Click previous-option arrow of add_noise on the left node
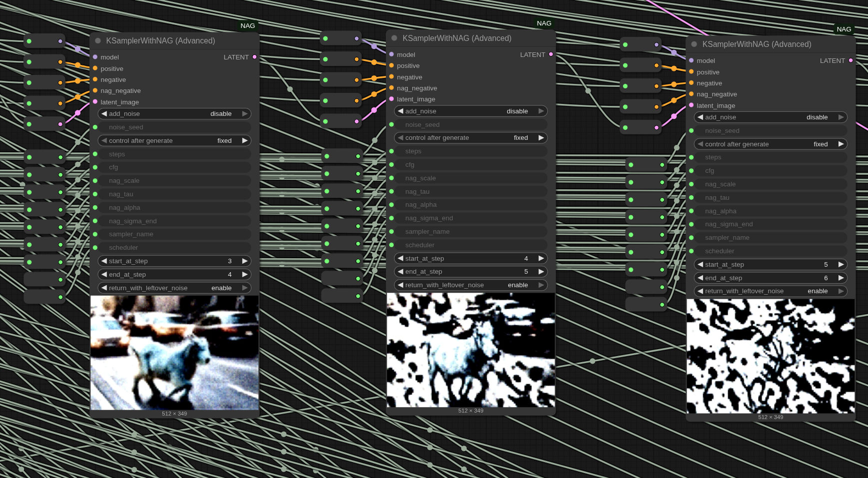This screenshot has height=478, width=868. click(x=104, y=114)
